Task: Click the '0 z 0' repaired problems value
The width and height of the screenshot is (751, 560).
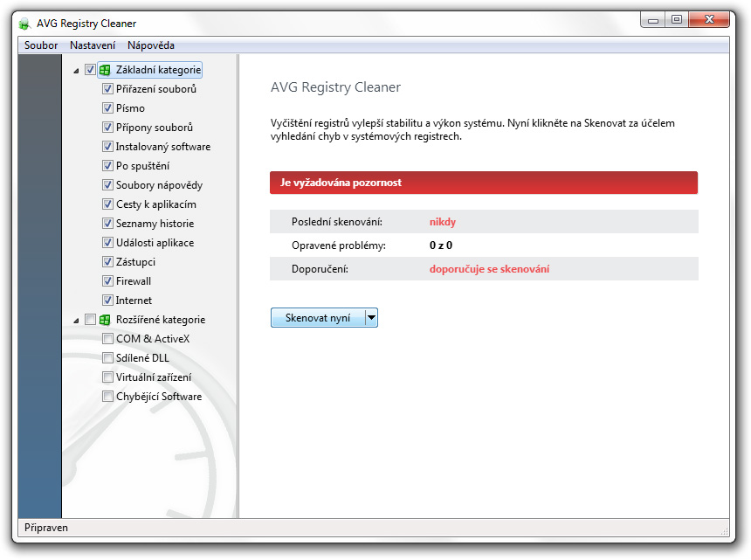Action: tap(441, 245)
